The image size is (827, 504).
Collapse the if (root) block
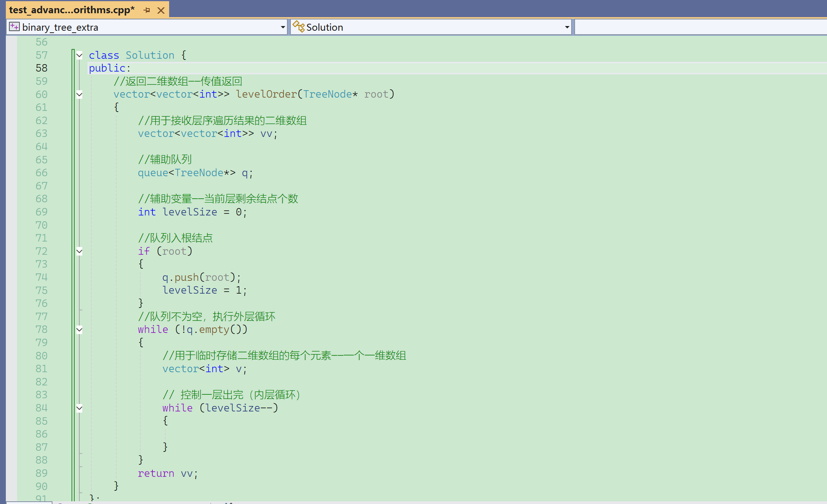click(79, 251)
